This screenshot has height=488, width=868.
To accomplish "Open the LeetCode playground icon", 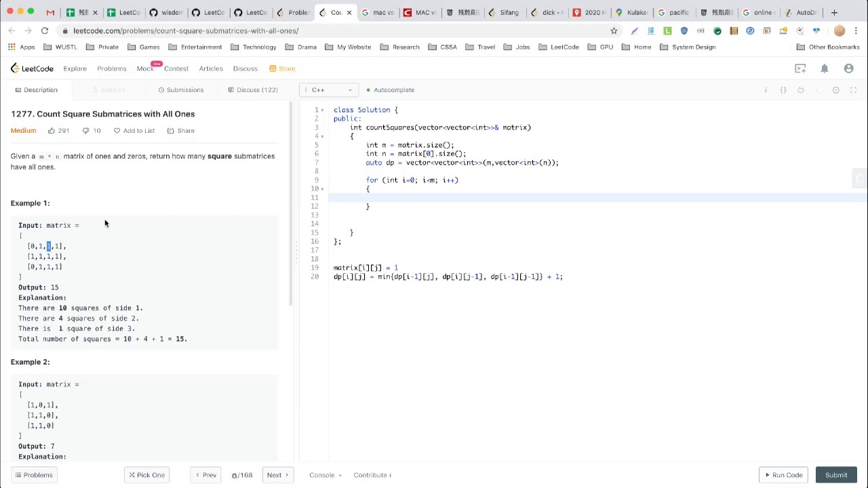I will click(800, 68).
